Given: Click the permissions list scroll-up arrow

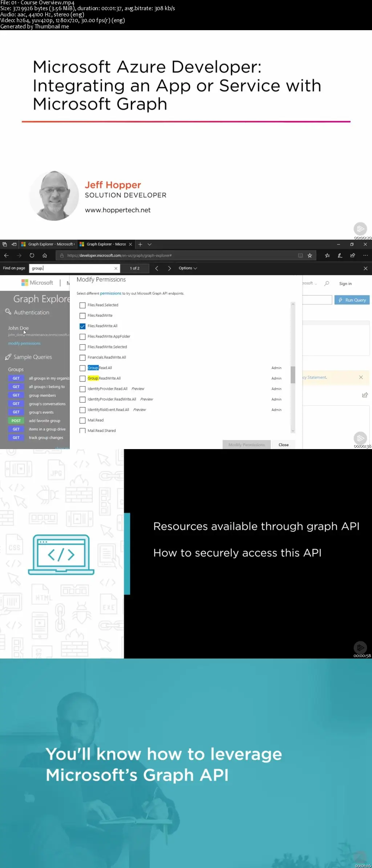Looking at the screenshot, I should [x=293, y=304].
